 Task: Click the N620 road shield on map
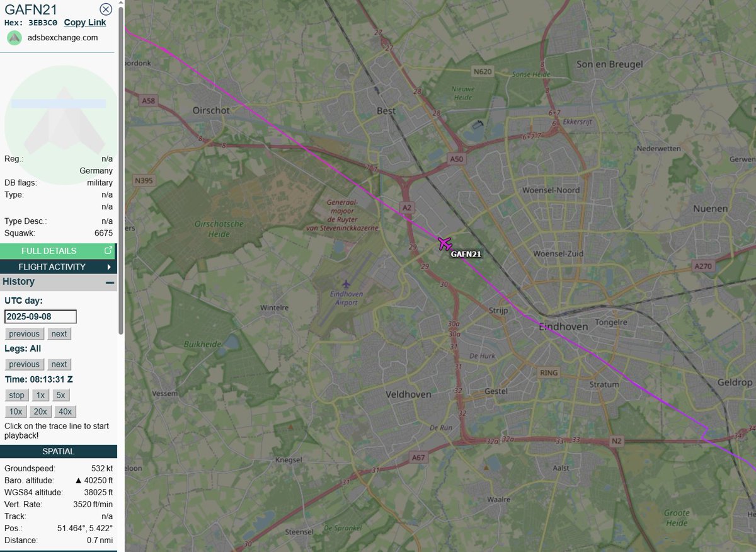pos(483,72)
